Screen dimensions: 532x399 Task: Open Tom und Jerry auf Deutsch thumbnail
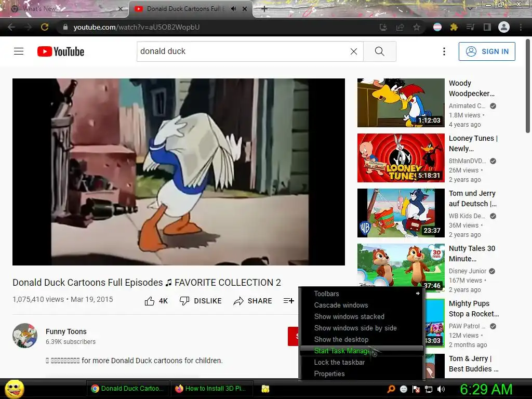coord(401,212)
